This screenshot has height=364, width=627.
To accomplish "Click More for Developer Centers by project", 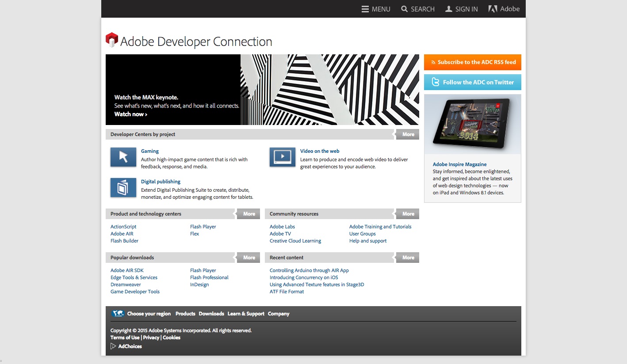I will pos(408,134).
